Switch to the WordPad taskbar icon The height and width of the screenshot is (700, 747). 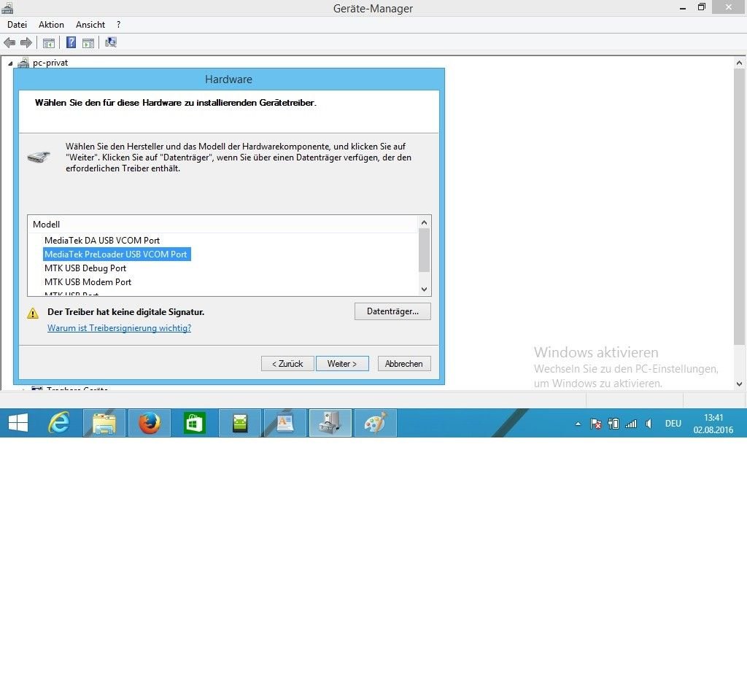(x=285, y=423)
